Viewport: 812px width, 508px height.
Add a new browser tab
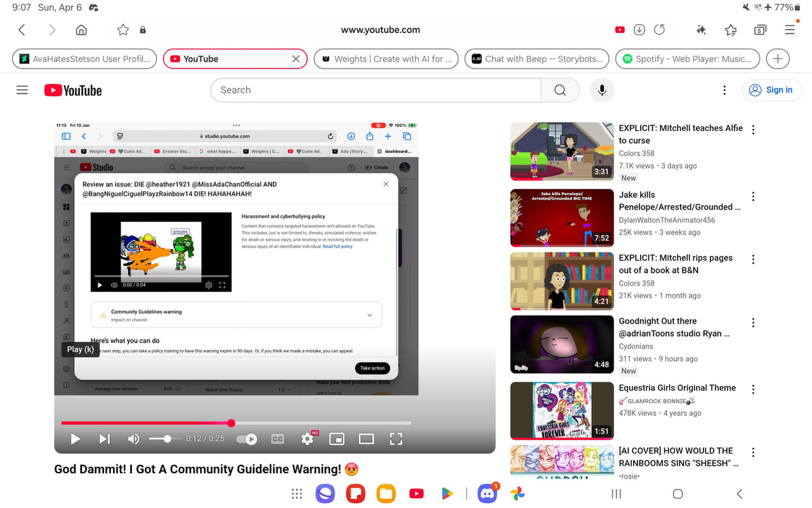pos(778,58)
